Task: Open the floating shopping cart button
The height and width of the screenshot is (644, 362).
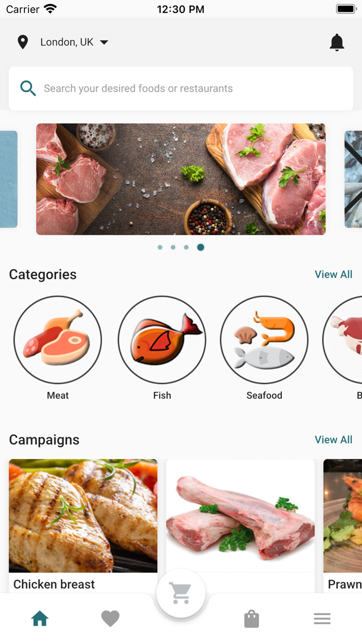Action: 181,593
